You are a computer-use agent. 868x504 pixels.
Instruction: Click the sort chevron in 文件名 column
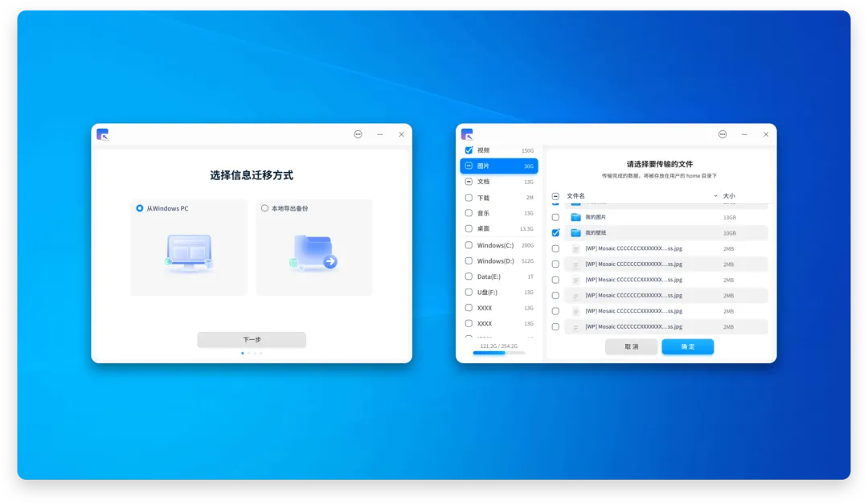[715, 196]
